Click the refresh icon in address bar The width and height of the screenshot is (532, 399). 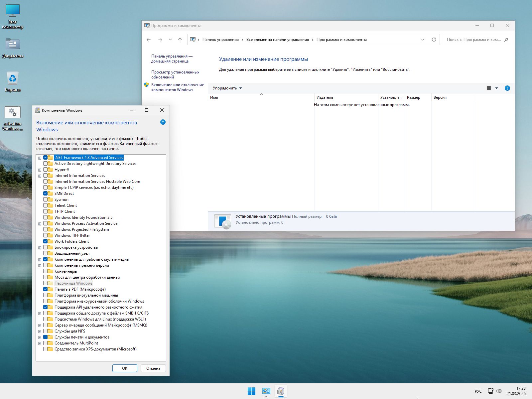pyautogui.click(x=434, y=40)
